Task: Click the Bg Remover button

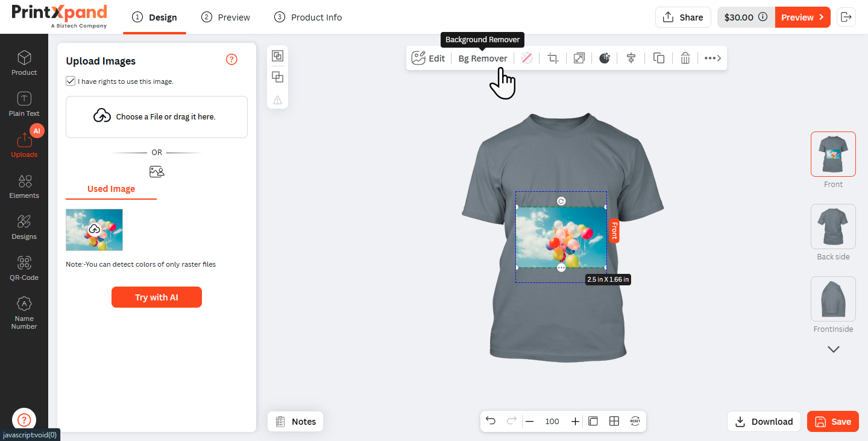Action: coord(483,59)
